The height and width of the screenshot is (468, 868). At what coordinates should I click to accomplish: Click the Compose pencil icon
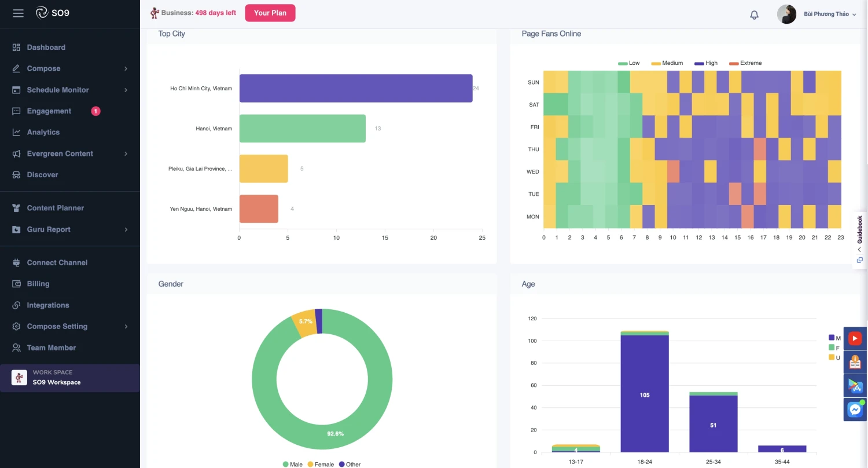click(x=16, y=68)
